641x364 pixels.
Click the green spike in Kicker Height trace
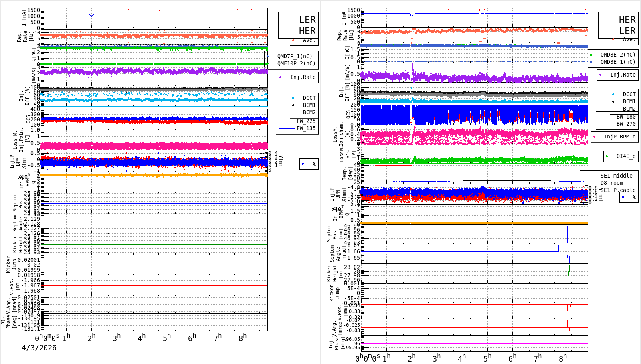[x=568, y=273]
